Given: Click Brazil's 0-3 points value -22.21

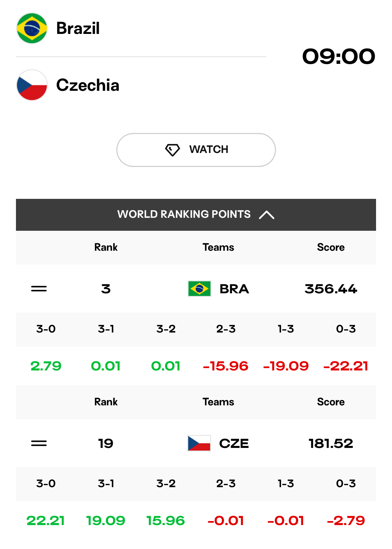Looking at the screenshot, I should (346, 366).
